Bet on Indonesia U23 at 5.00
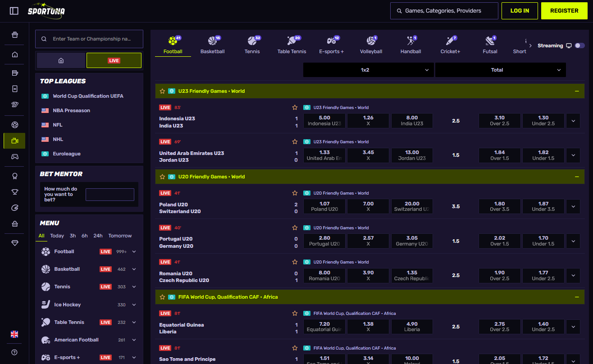This screenshot has width=593, height=364. coord(324,121)
